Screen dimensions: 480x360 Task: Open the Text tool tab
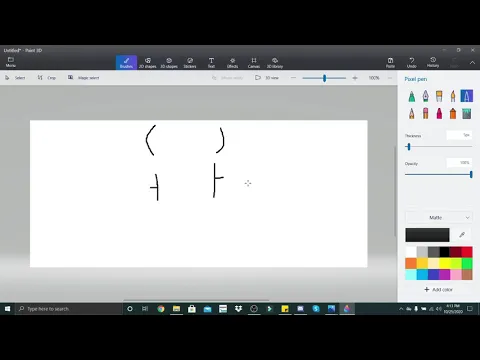(x=211, y=62)
